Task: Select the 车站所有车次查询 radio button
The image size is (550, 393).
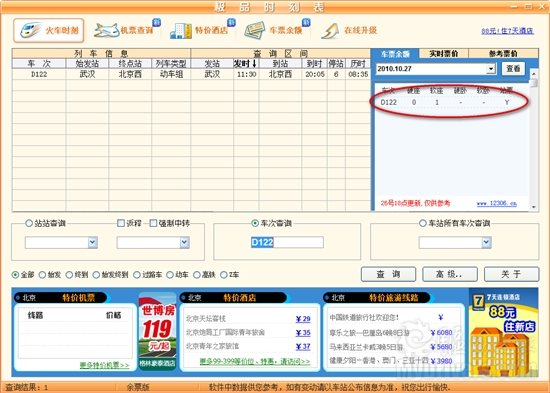Action: [x=423, y=223]
